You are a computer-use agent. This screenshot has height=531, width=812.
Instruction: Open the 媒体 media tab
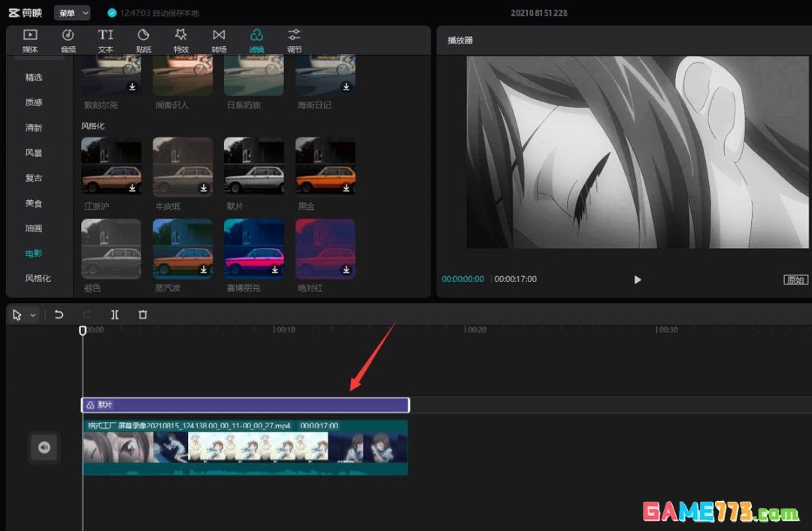(30, 41)
